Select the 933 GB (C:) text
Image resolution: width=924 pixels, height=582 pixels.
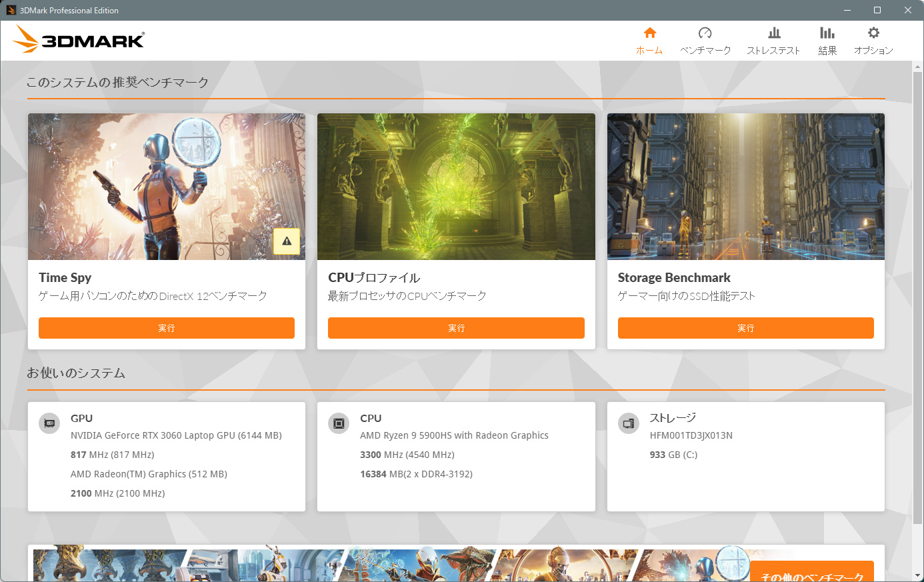[x=673, y=455]
